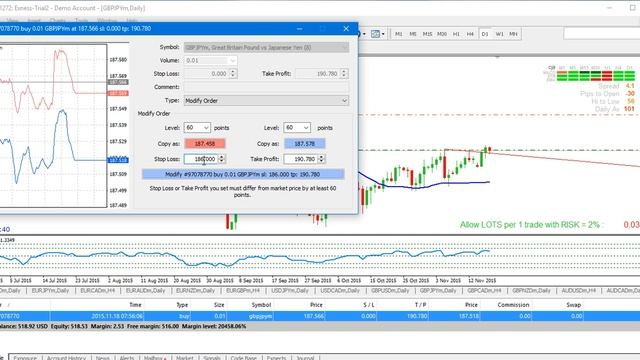
Task: Select the M30 timeframe button
Action: [442, 34]
